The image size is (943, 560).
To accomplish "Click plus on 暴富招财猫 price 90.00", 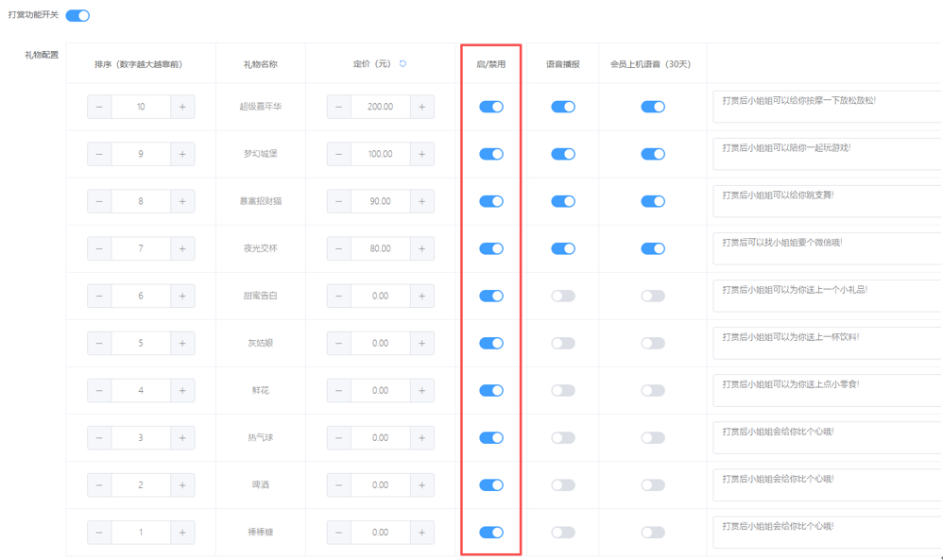I will click(422, 201).
